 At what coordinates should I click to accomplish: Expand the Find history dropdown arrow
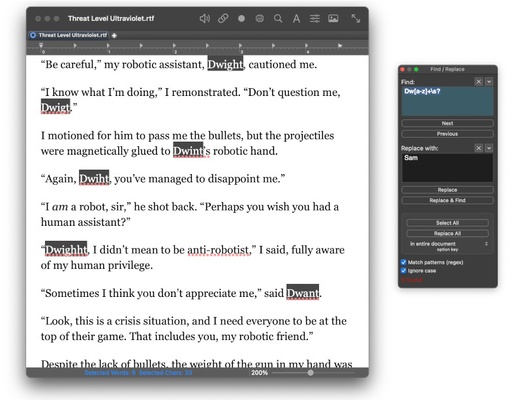pyautogui.click(x=489, y=82)
